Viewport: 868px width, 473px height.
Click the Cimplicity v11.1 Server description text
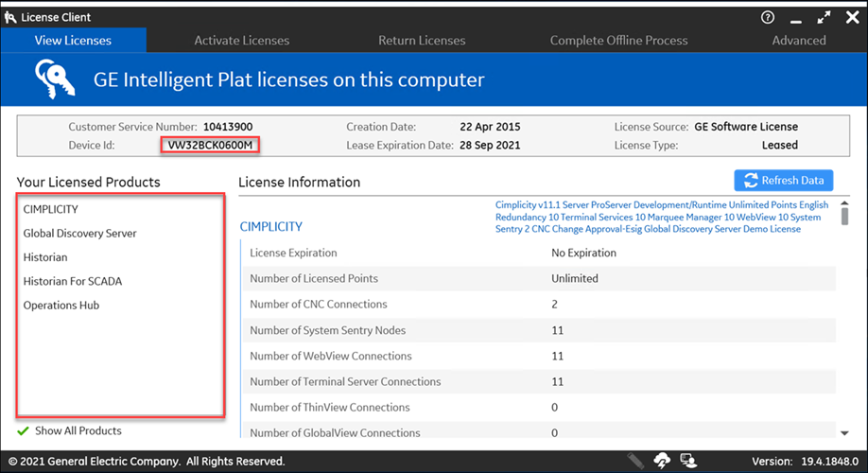coord(662,218)
